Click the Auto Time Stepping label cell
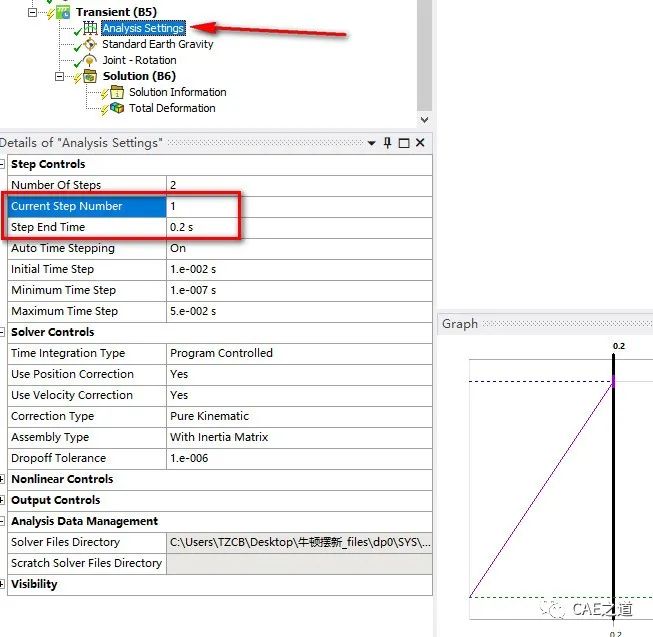Viewport: 653px width, 637px height. click(x=87, y=248)
